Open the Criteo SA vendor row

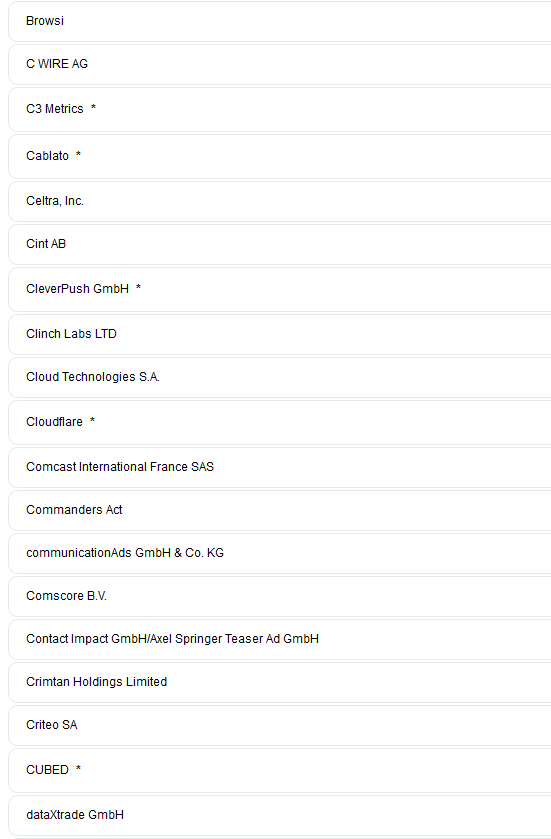coord(280,725)
